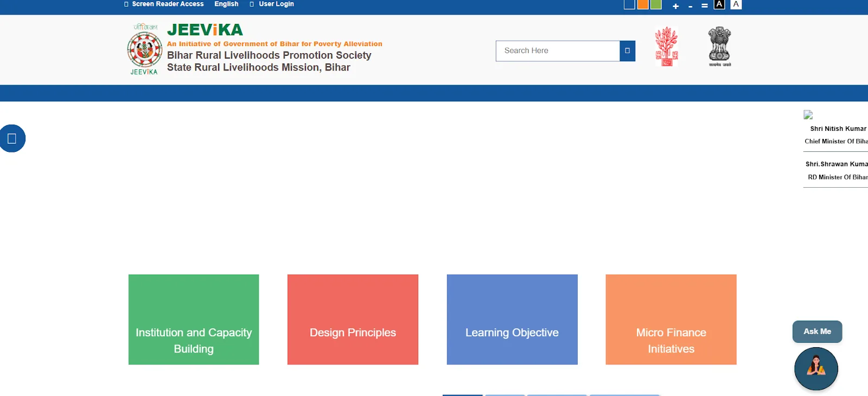Click the Bihar government red tree emblem
The height and width of the screenshot is (396, 868).
tap(666, 47)
